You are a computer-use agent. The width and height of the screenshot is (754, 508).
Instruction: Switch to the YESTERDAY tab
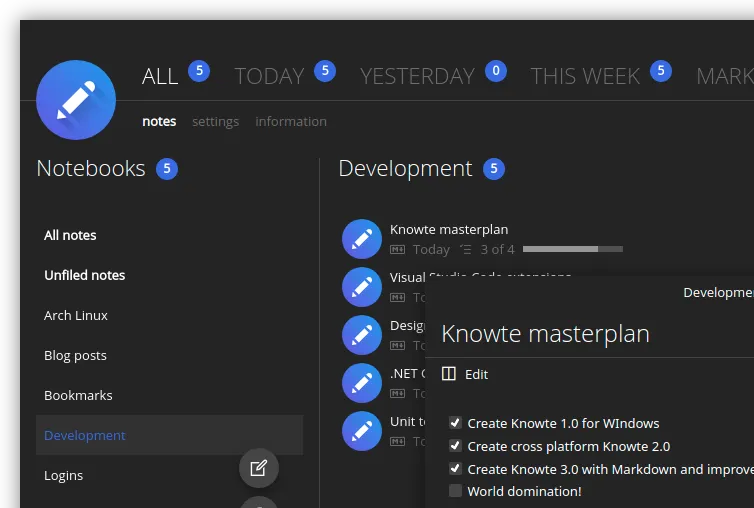click(417, 76)
